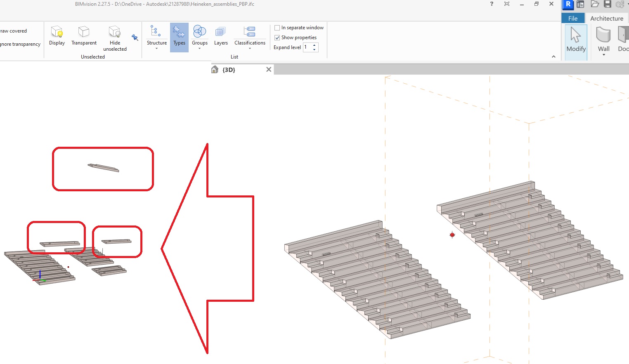Enable the In separate window checkbox
The height and width of the screenshot is (364, 629).
(x=277, y=28)
